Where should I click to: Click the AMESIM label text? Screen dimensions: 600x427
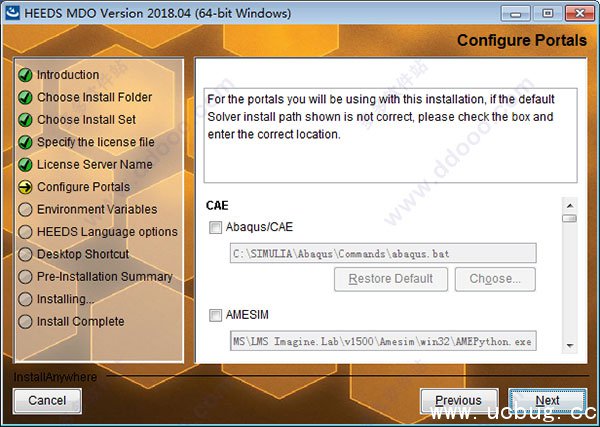point(247,315)
